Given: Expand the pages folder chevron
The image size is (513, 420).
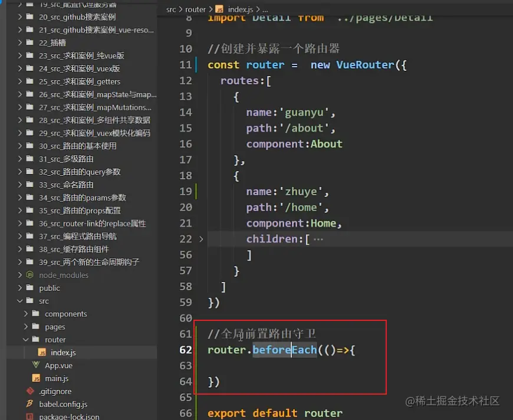Looking at the screenshot, I should pyautogui.click(x=26, y=327).
